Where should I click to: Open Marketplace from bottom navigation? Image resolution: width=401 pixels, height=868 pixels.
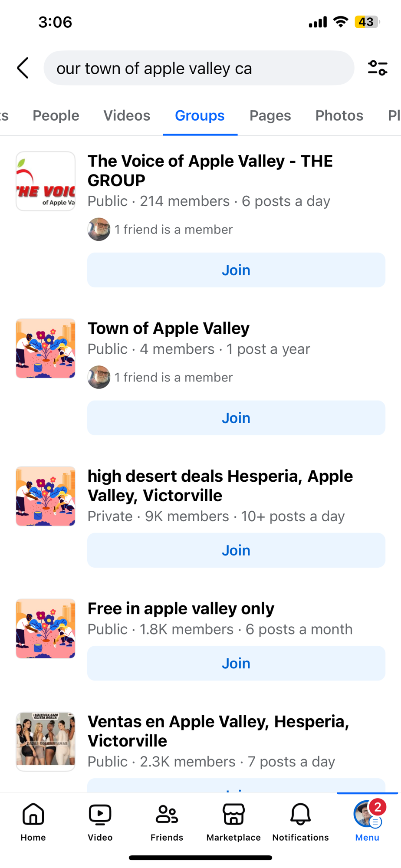[x=233, y=821]
